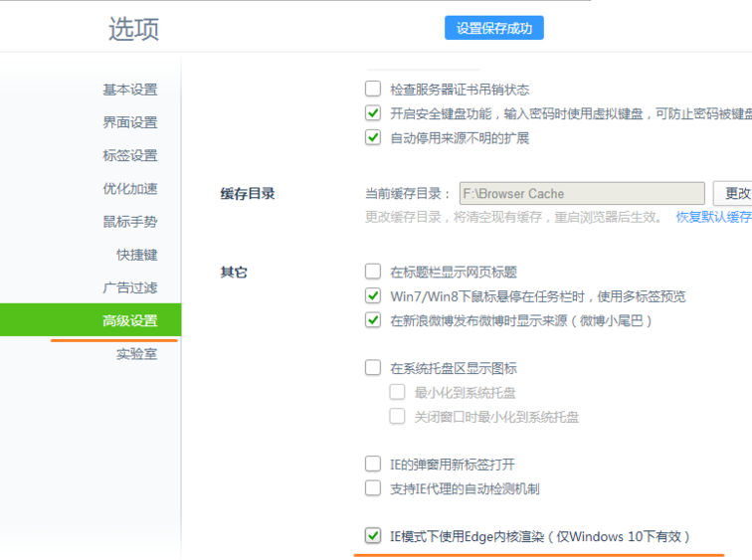Enable 在标题栏显示网页标题
752x560 pixels.
pos(373,271)
